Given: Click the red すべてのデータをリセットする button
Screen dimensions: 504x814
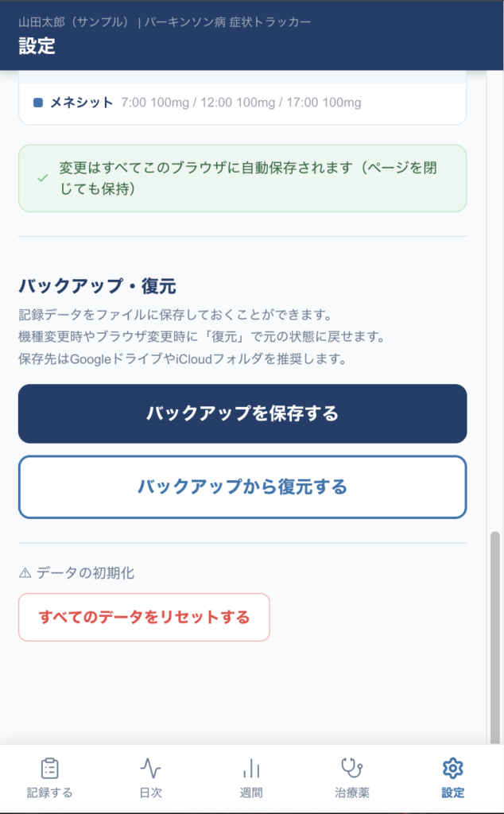Looking at the screenshot, I should (x=144, y=617).
